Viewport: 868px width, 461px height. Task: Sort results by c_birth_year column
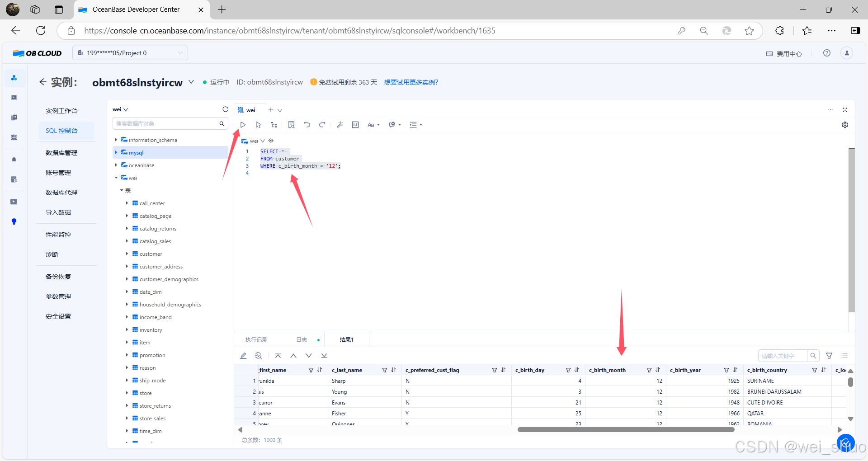click(735, 370)
